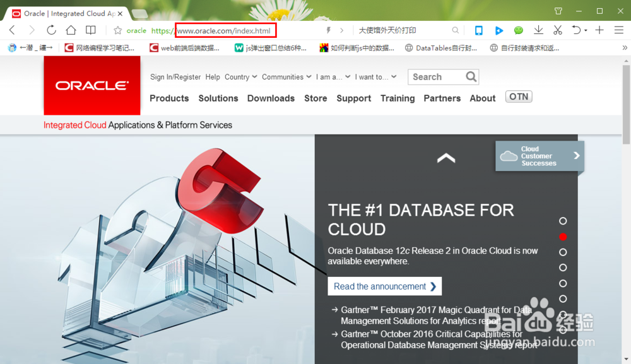Select the sixth carousel dot
The width and height of the screenshot is (631, 364).
click(563, 299)
